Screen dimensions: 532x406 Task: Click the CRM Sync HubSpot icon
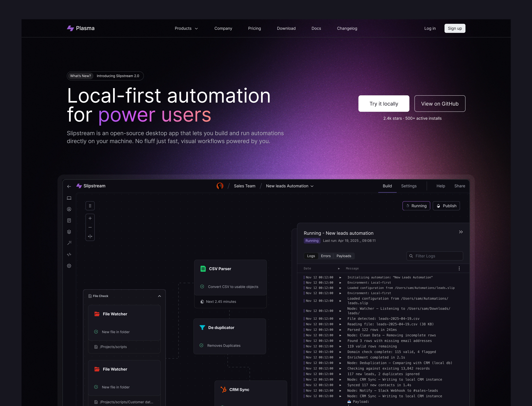coord(223,390)
